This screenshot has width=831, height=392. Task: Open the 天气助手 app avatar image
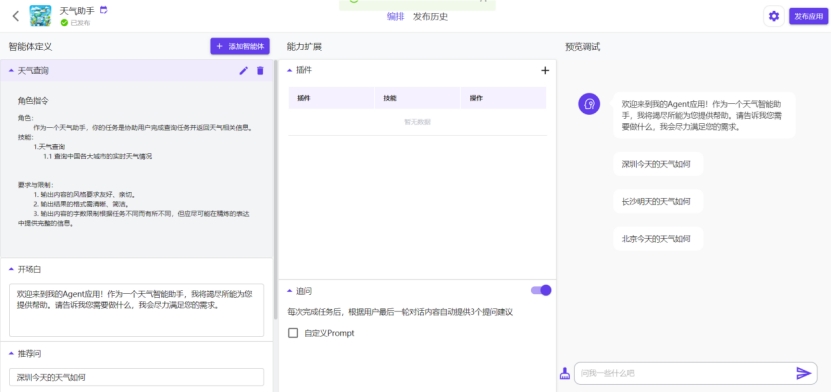40,16
